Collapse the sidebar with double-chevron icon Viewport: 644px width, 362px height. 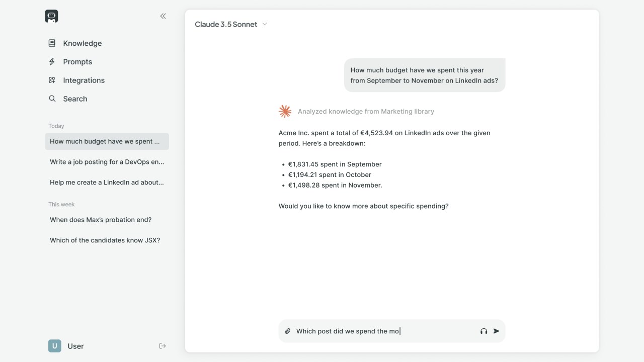[x=163, y=16]
